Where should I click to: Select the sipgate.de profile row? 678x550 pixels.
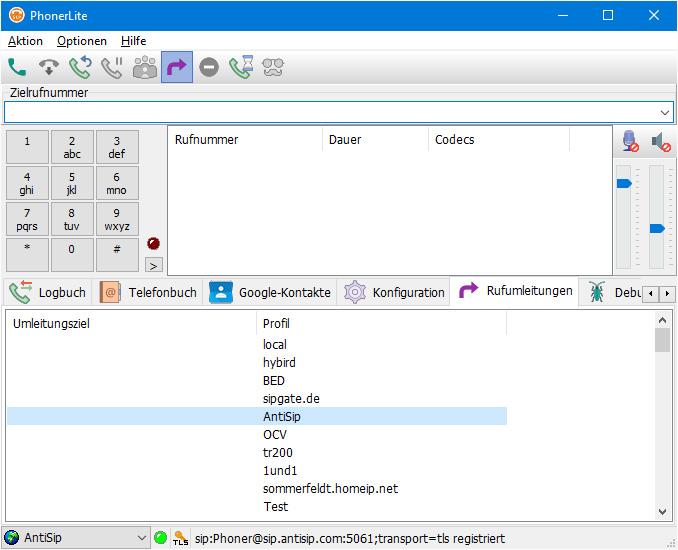coord(291,399)
